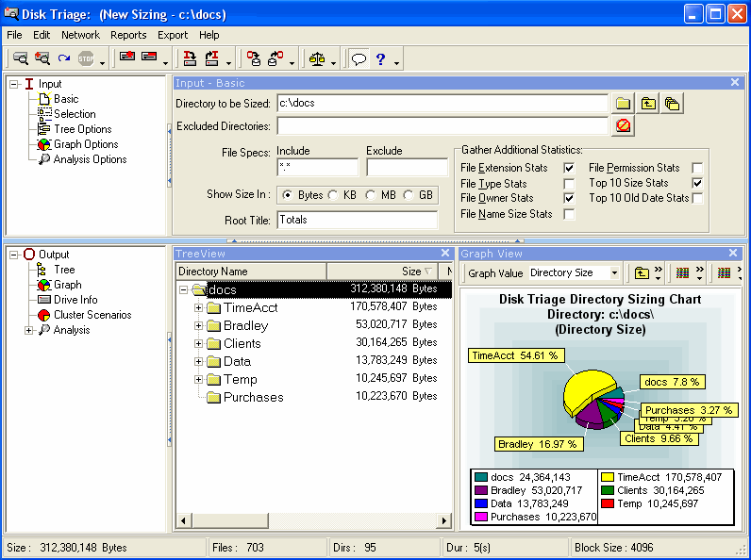This screenshot has width=751, height=560.
Task: Click the report icon with red bar
Action: click(149, 57)
